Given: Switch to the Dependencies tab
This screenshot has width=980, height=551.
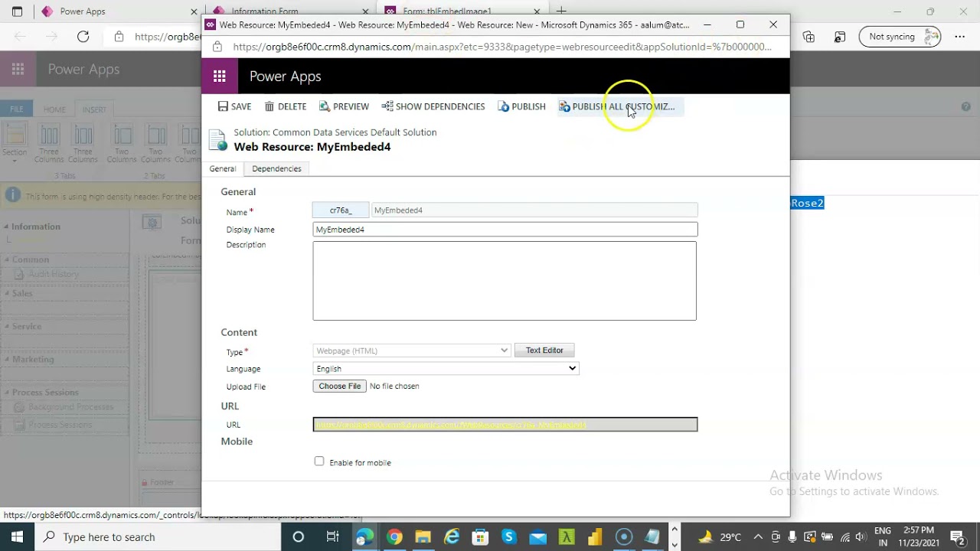Looking at the screenshot, I should click(x=276, y=168).
